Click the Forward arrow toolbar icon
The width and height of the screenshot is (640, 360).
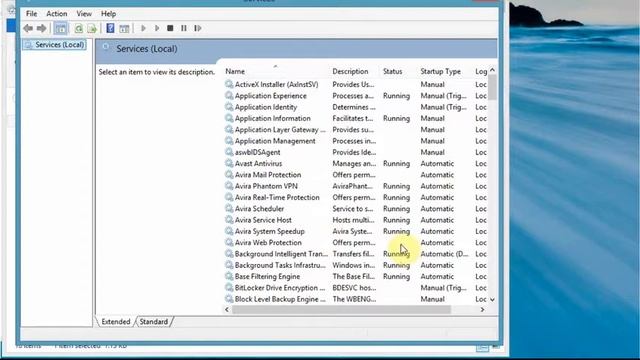pos(42,28)
